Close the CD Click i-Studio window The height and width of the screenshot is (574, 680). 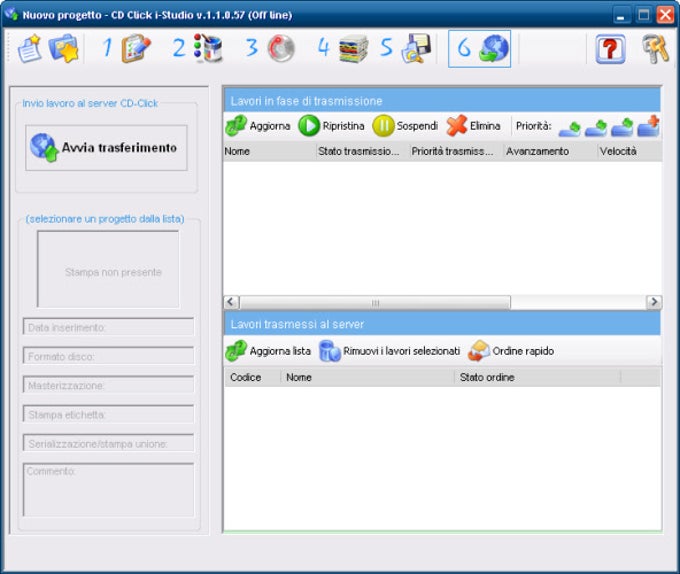click(665, 15)
